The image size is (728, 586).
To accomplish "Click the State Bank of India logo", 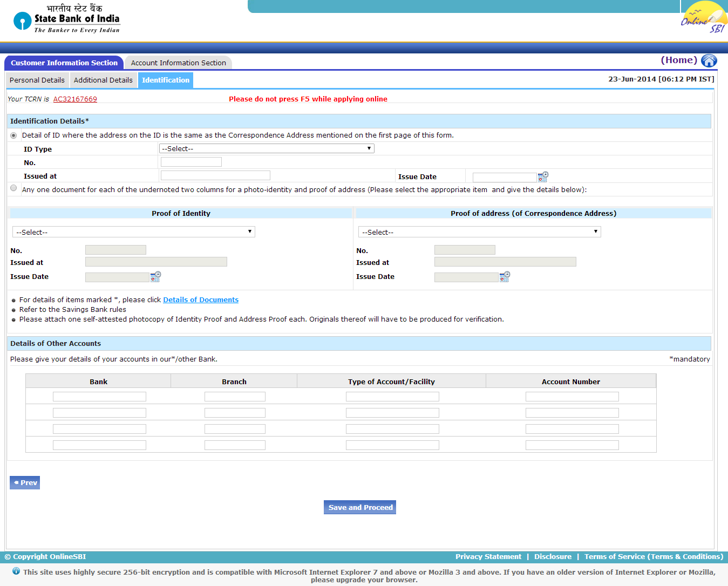I will pyautogui.click(x=66, y=20).
